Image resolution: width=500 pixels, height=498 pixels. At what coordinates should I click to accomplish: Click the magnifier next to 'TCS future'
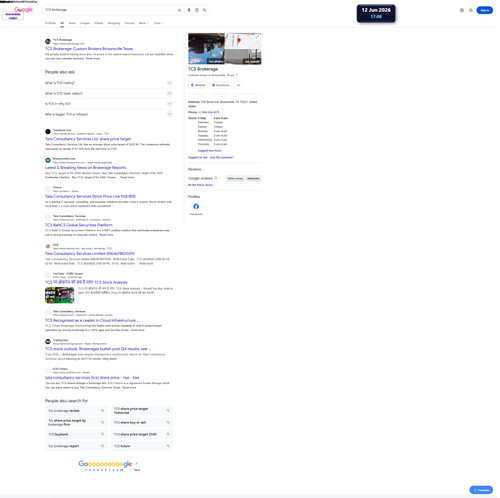pyautogui.click(x=168, y=446)
